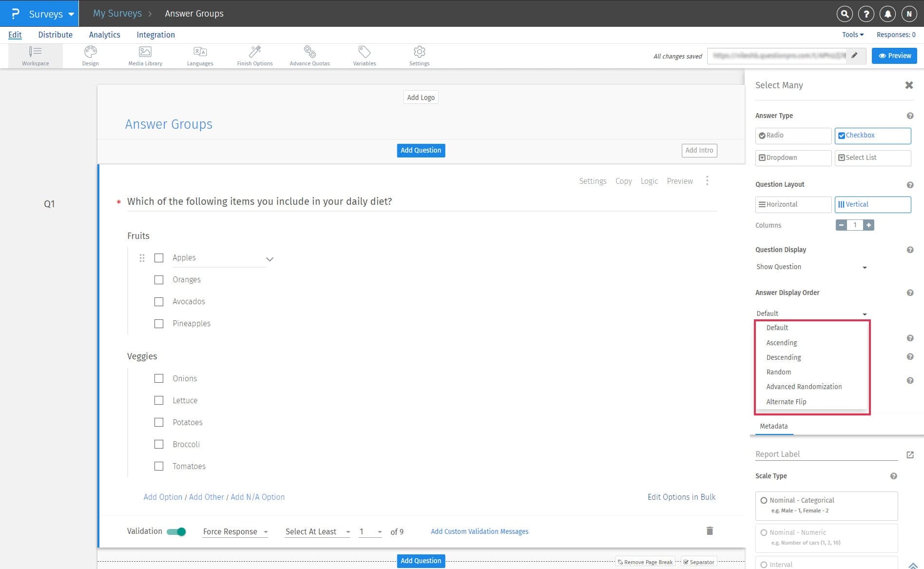Check the Lettuce checkbox
Screen dimensions: 924x569
[x=159, y=400]
